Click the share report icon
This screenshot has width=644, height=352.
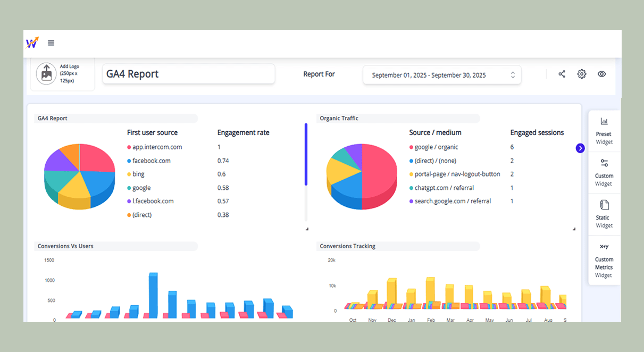point(562,74)
